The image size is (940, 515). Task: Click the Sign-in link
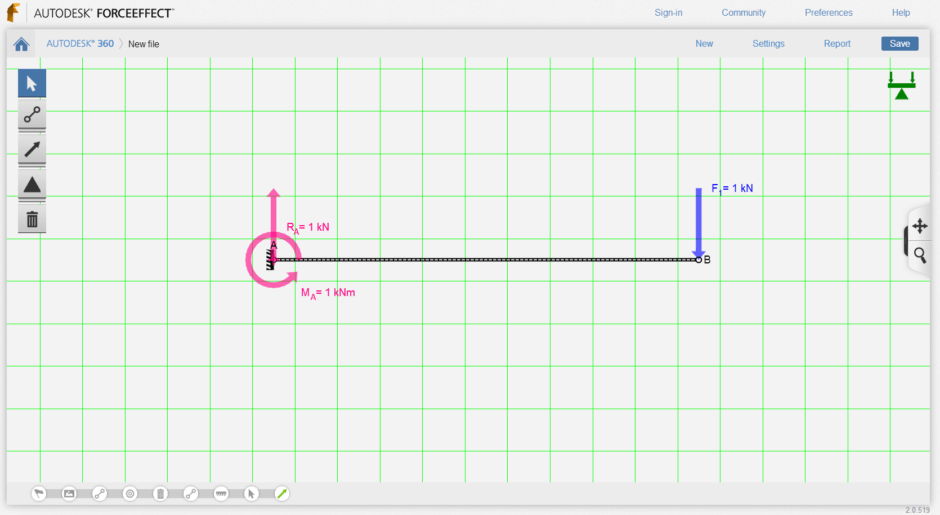[x=668, y=13]
